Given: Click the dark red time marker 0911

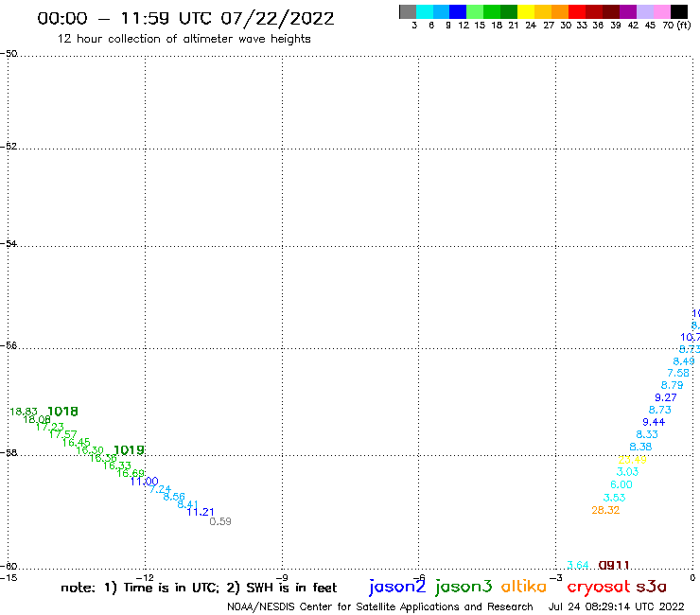Looking at the screenshot, I should pyautogui.click(x=614, y=566).
